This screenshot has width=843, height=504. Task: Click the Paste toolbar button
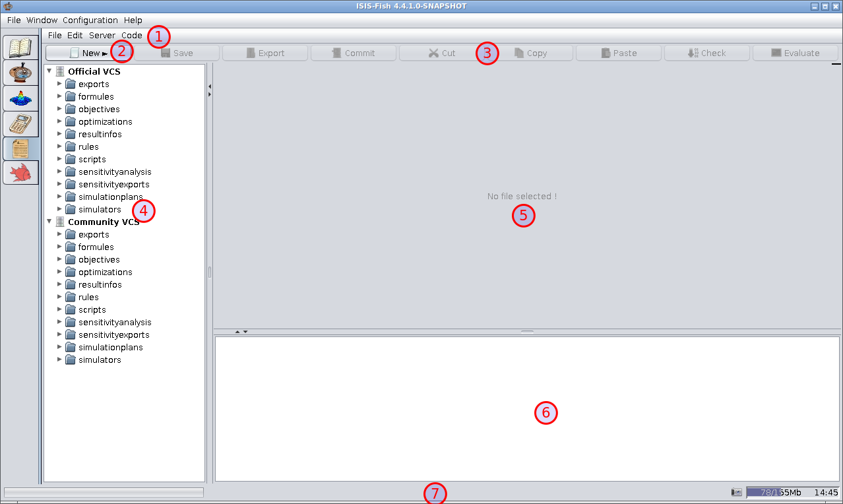[619, 53]
